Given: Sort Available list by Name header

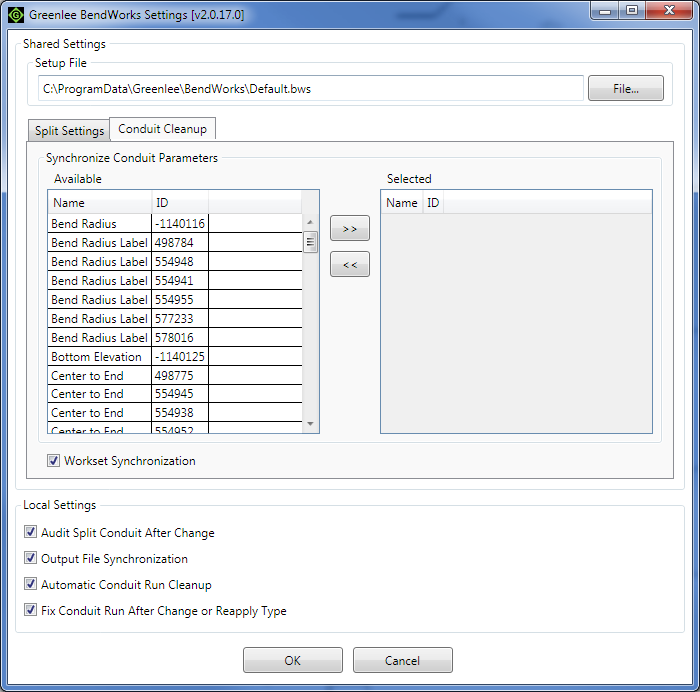Looking at the screenshot, I should [x=100, y=203].
